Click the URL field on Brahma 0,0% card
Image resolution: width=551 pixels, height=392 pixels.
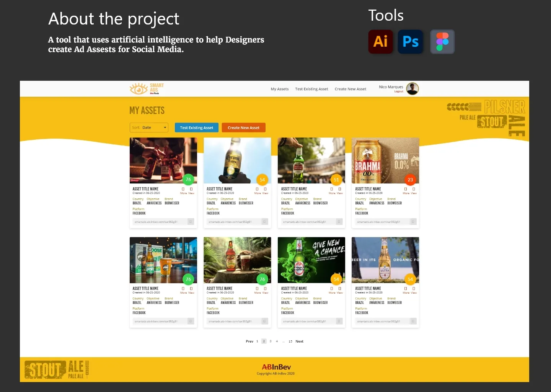pos(386,222)
